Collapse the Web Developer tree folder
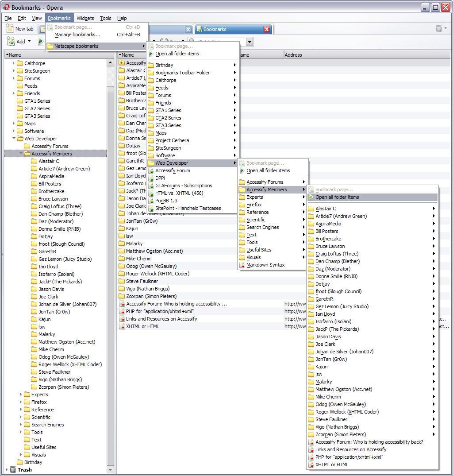Viewport: 453px width, 476px height. [14, 139]
